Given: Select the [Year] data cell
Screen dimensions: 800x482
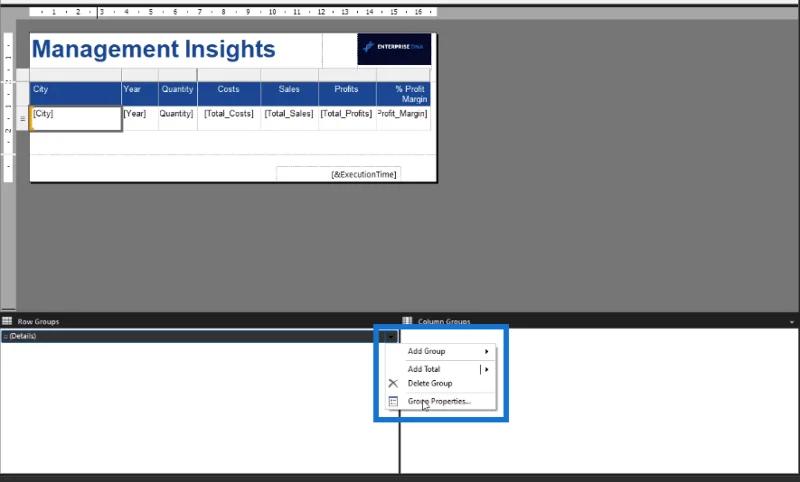Looking at the screenshot, I should point(140,118).
